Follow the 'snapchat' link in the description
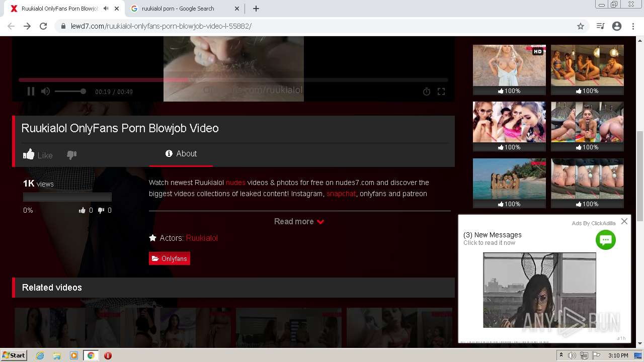This screenshot has height=362, width=644. pos(341,194)
